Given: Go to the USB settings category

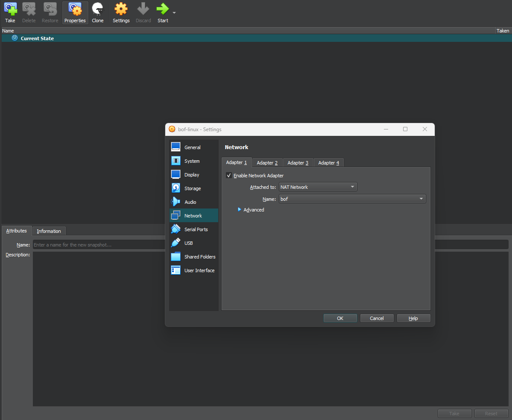Looking at the screenshot, I should click(x=188, y=243).
